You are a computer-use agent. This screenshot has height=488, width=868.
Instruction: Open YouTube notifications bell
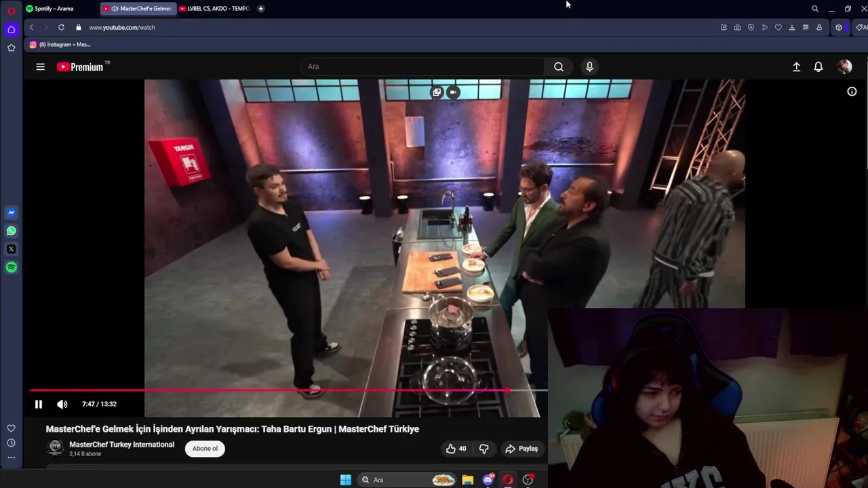818,66
